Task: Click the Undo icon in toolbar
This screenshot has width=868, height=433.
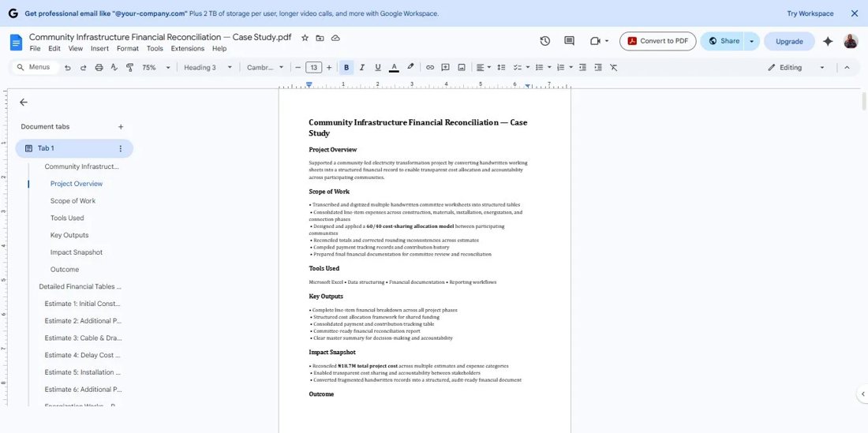Action: click(x=68, y=68)
